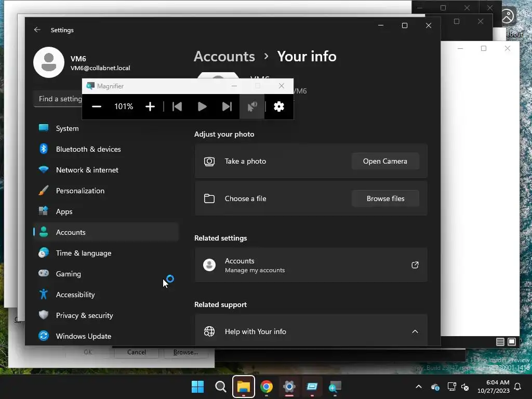Click Cancel in background dialog

[x=137, y=352]
